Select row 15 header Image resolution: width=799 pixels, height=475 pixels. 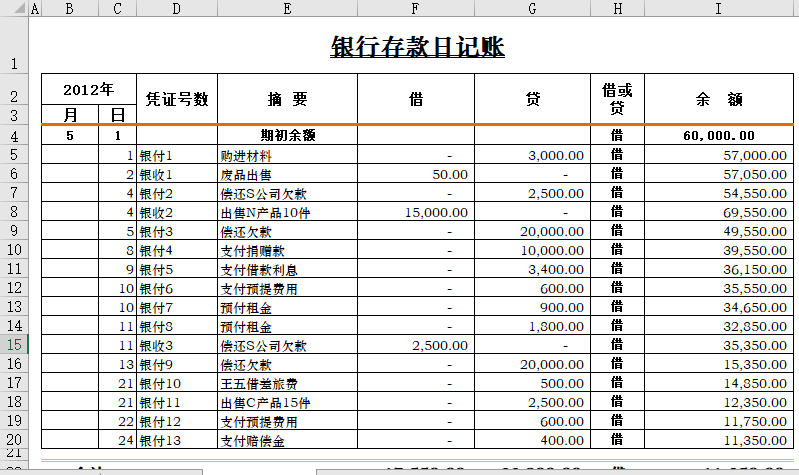click(14, 345)
